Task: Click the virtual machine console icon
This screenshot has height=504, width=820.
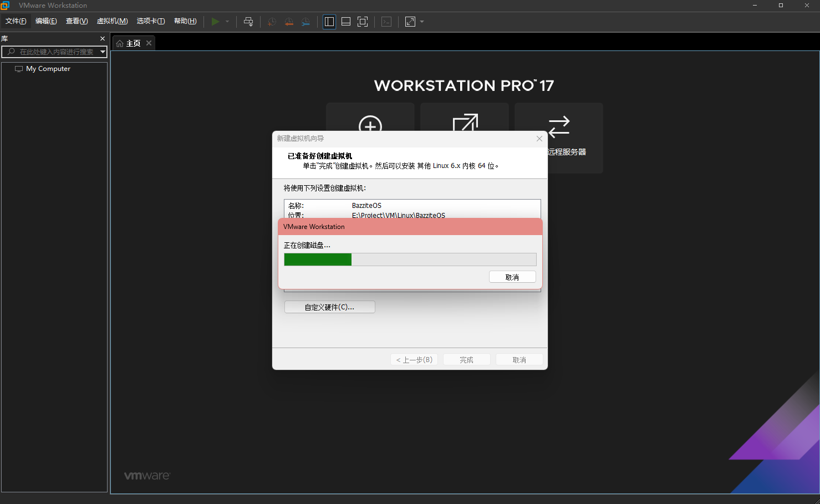Action: click(386, 22)
